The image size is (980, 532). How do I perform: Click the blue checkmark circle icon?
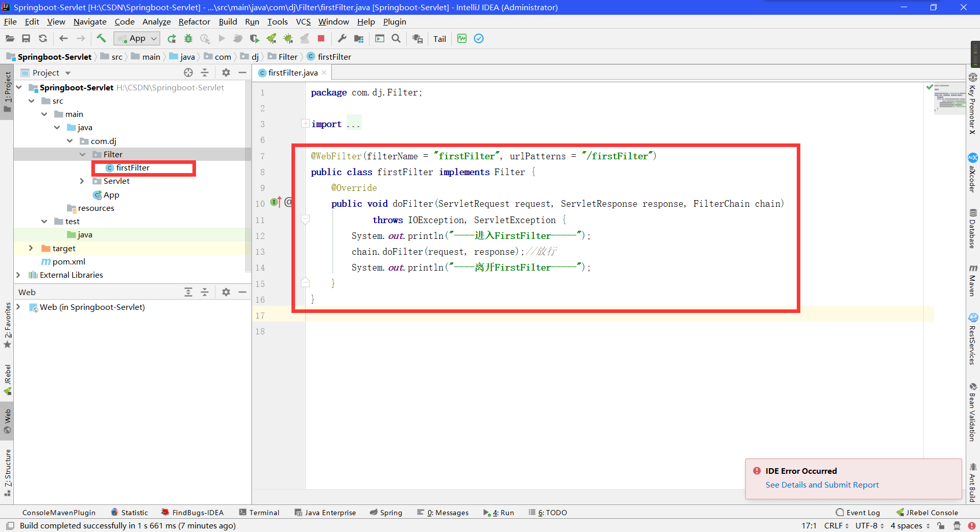[479, 38]
